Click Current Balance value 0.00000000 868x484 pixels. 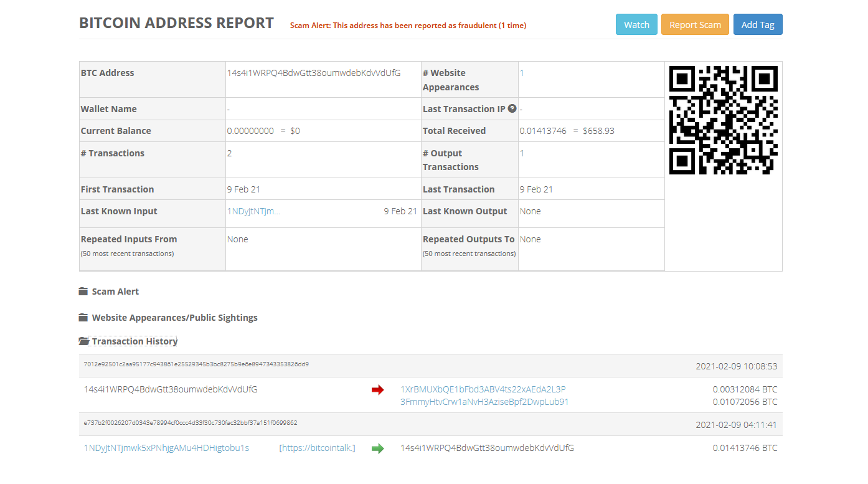(x=250, y=131)
